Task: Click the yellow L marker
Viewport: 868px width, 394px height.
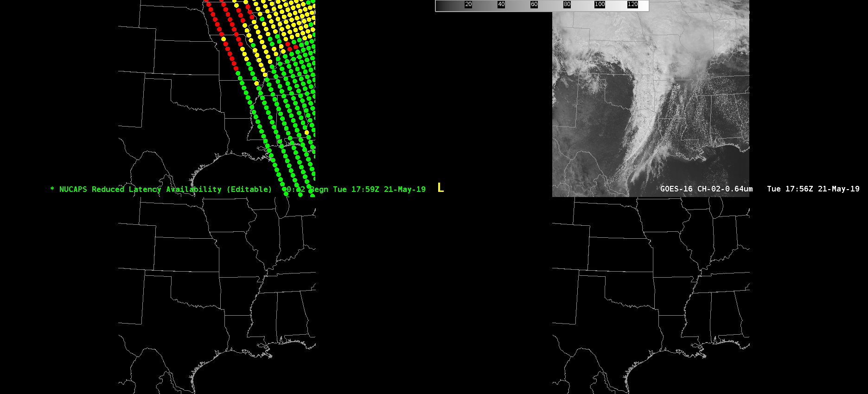Action: click(440, 188)
